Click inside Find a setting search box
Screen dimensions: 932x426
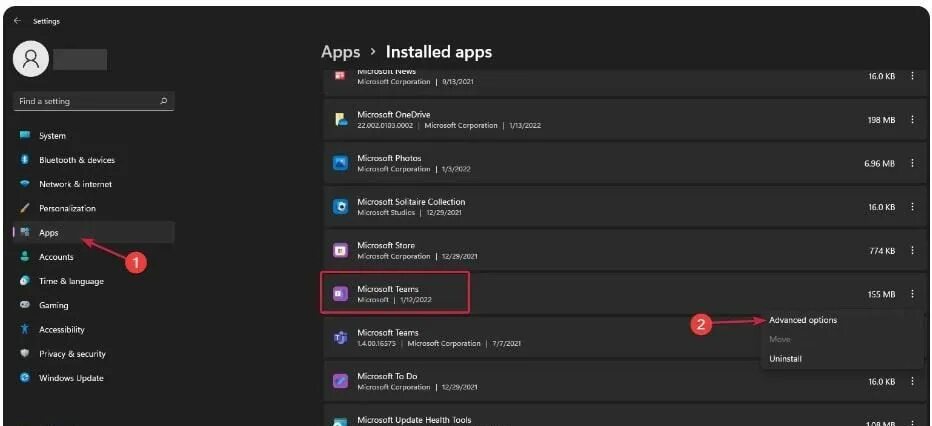point(94,102)
